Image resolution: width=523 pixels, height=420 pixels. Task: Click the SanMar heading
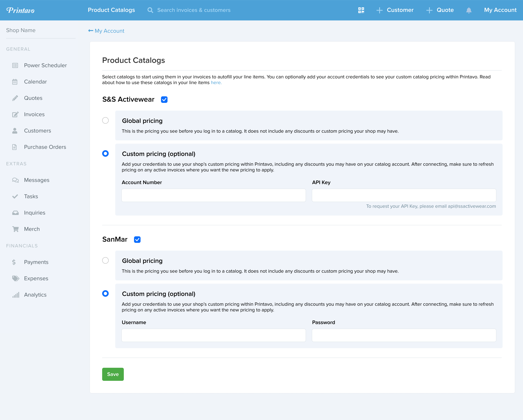tap(115, 239)
